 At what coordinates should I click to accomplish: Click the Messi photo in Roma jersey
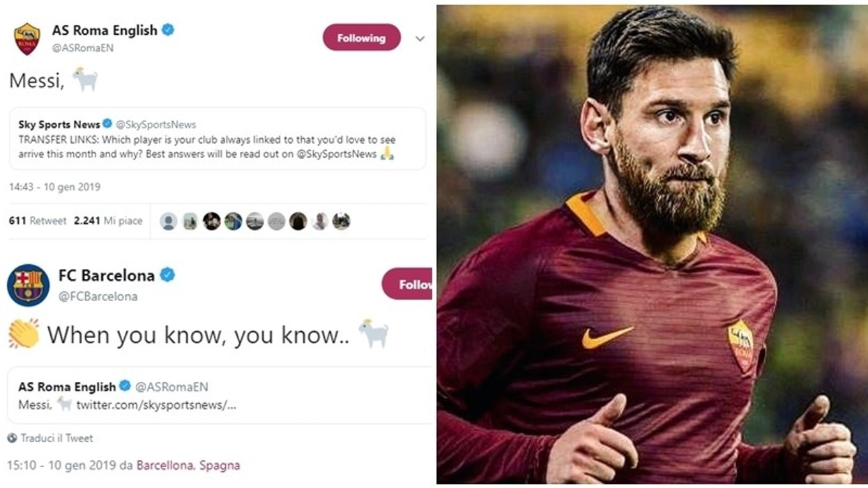pos(653,244)
